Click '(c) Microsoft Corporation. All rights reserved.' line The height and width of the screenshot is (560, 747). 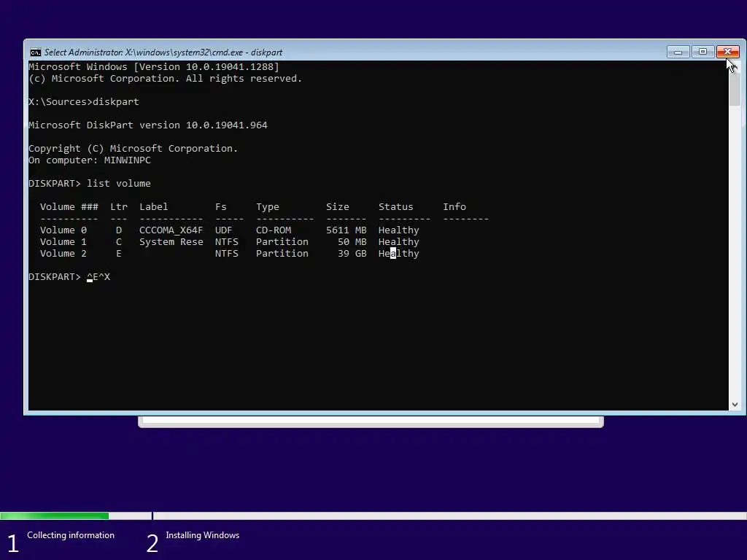click(166, 78)
